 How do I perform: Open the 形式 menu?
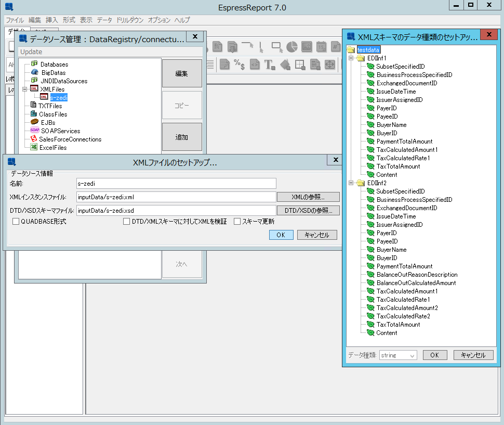click(x=69, y=20)
